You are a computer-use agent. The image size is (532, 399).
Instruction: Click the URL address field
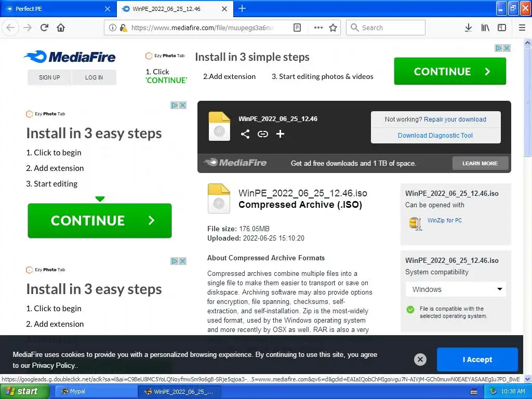click(x=202, y=28)
